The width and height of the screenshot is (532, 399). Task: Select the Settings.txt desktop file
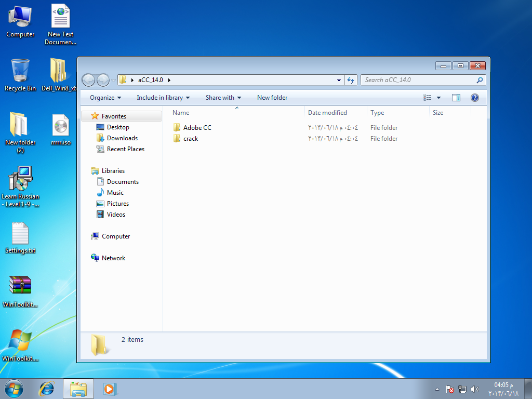pyautogui.click(x=20, y=238)
